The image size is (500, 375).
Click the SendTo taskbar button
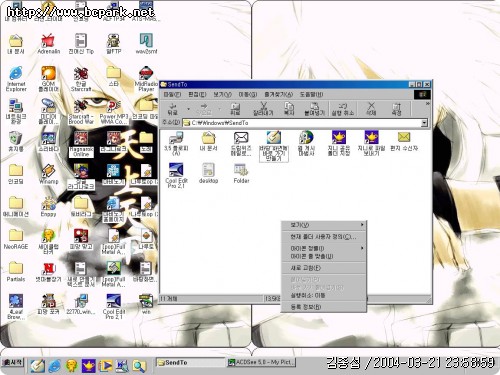pos(190,362)
